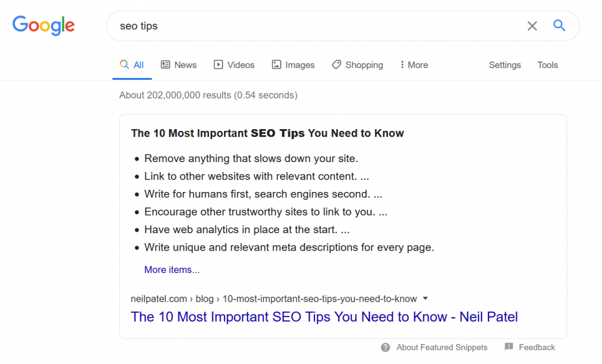602x364 pixels.
Task: Click the Feedback flag icon
Action: pos(509,347)
